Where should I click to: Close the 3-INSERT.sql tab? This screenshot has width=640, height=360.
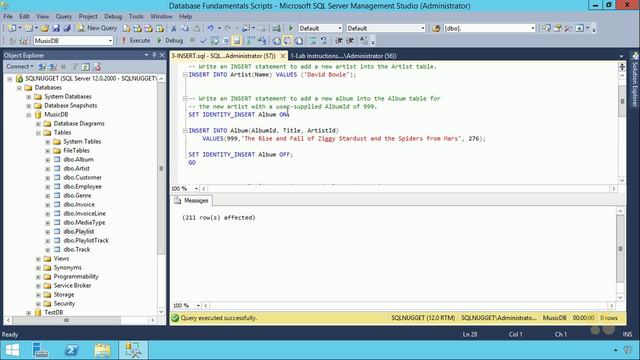(283, 56)
